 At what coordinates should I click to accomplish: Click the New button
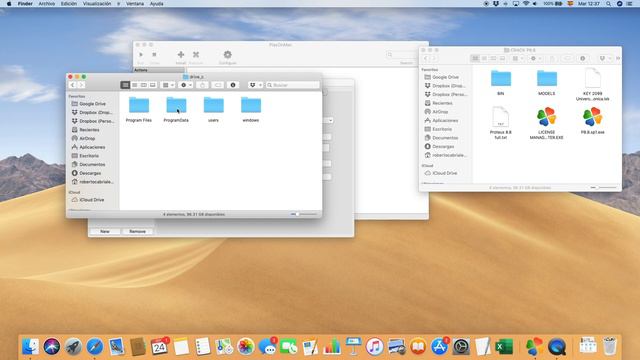click(105, 231)
